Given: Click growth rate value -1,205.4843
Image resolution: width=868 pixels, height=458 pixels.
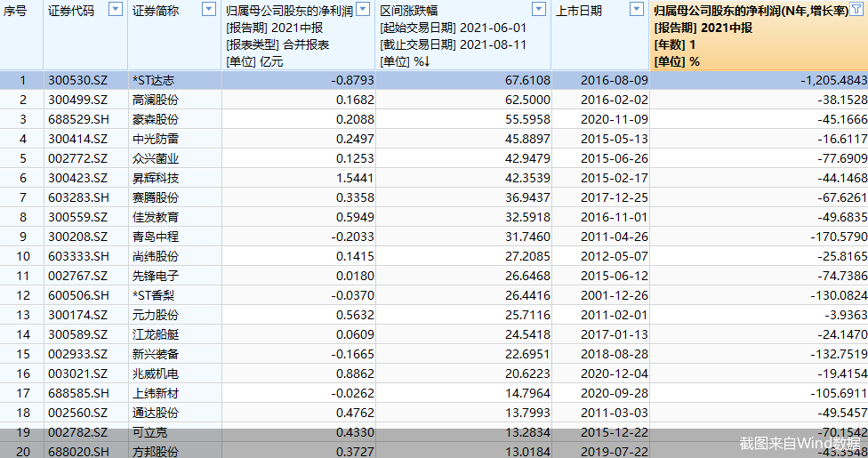Looking at the screenshot, I should pyautogui.click(x=833, y=80).
